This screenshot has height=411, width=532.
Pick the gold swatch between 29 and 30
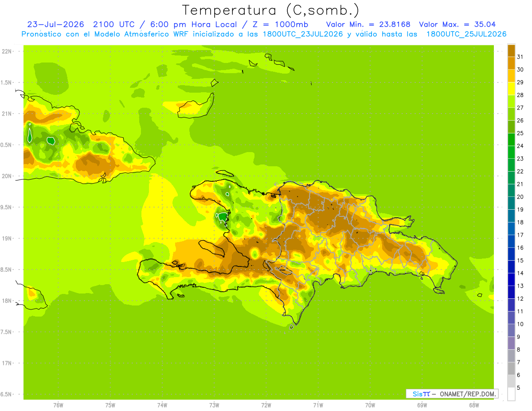coord(511,76)
